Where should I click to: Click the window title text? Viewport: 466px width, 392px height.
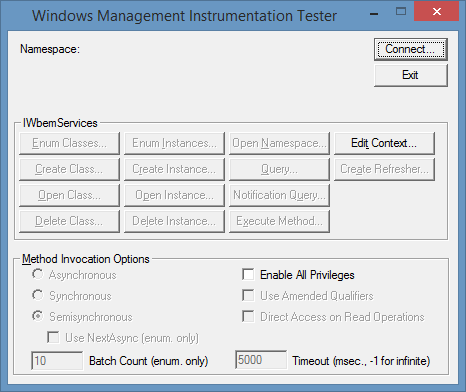click(x=184, y=16)
